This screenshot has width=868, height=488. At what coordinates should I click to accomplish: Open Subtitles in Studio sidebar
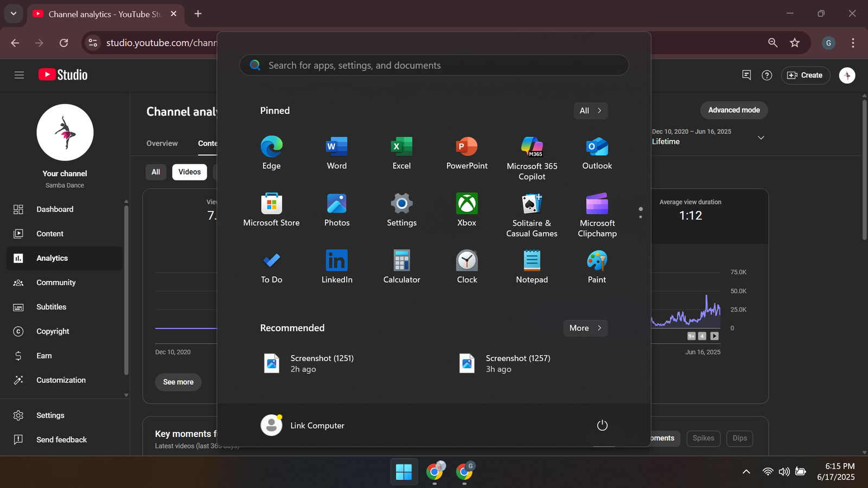65,307
